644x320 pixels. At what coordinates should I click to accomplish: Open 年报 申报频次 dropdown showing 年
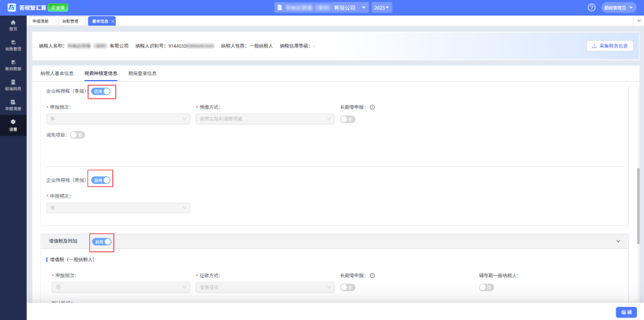tap(118, 208)
